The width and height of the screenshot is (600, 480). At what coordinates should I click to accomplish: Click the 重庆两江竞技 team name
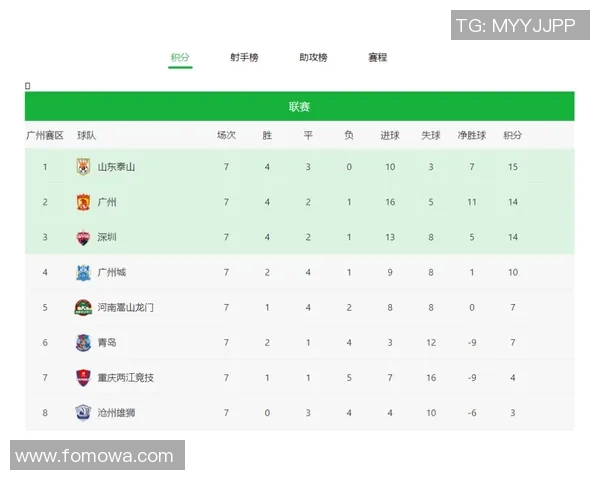[x=125, y=377]
